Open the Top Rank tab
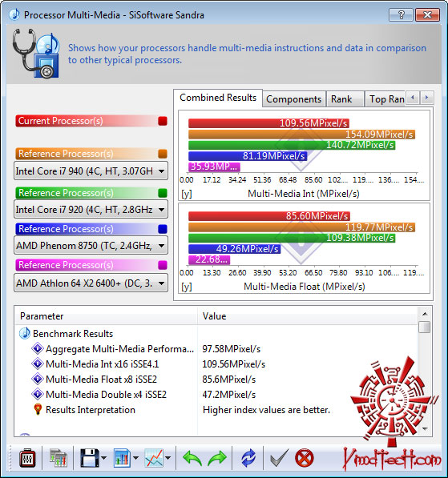The height and width of the screenshot is (478, 448). 386,99
